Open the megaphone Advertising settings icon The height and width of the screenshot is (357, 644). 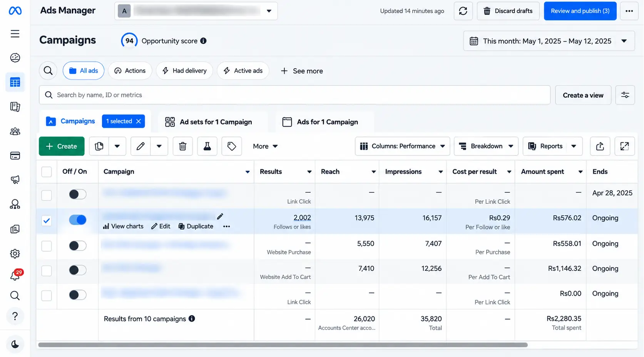[x=15, y=180]
